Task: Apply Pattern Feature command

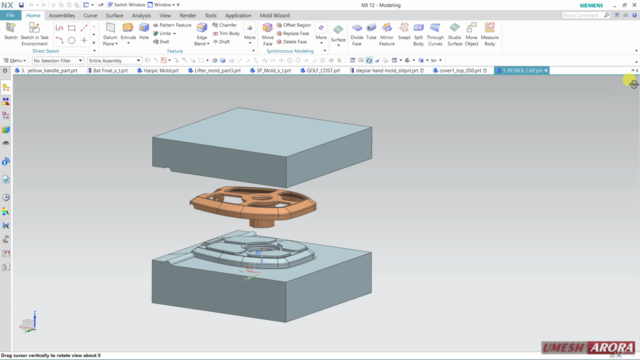Action: click(x=172, y=25)
